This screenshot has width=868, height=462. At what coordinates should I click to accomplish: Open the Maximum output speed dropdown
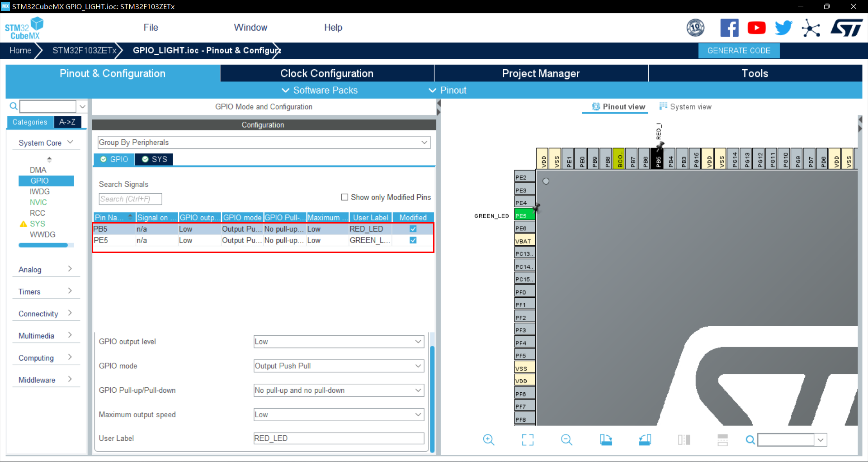pos(339,414)
